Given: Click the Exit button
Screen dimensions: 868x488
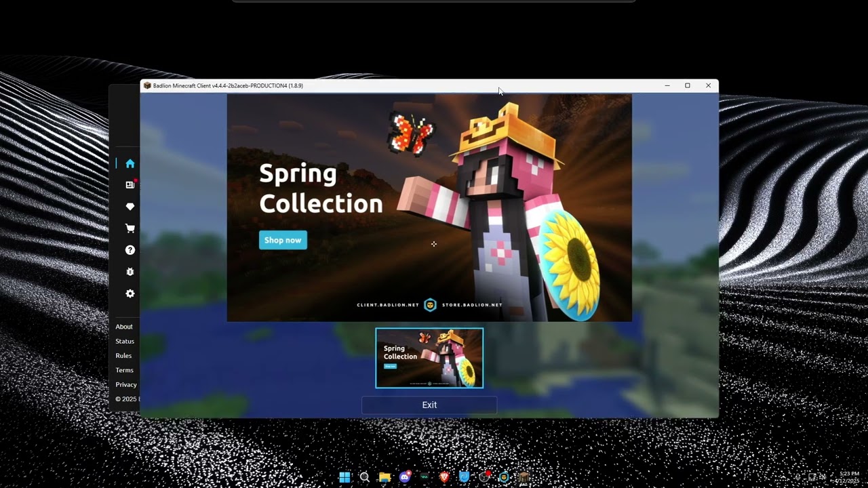Looking at the screenshot, I should pyautogui.click(x=429, y=405).
